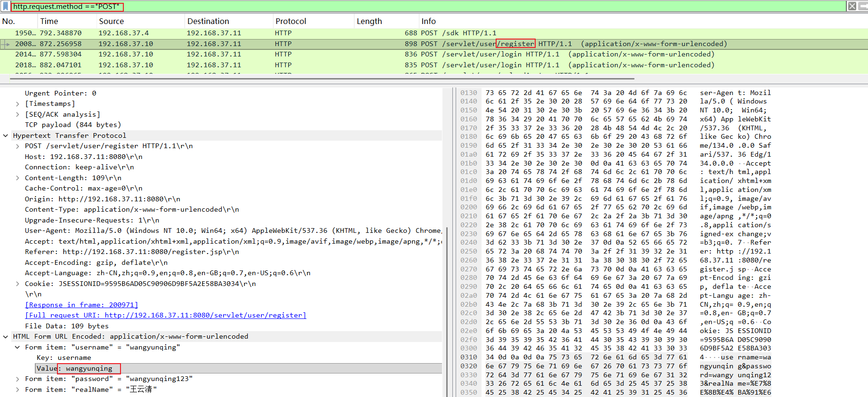Apply the display filter arrow button
This screenshot has width=868, height=397.
coord(863,6)
